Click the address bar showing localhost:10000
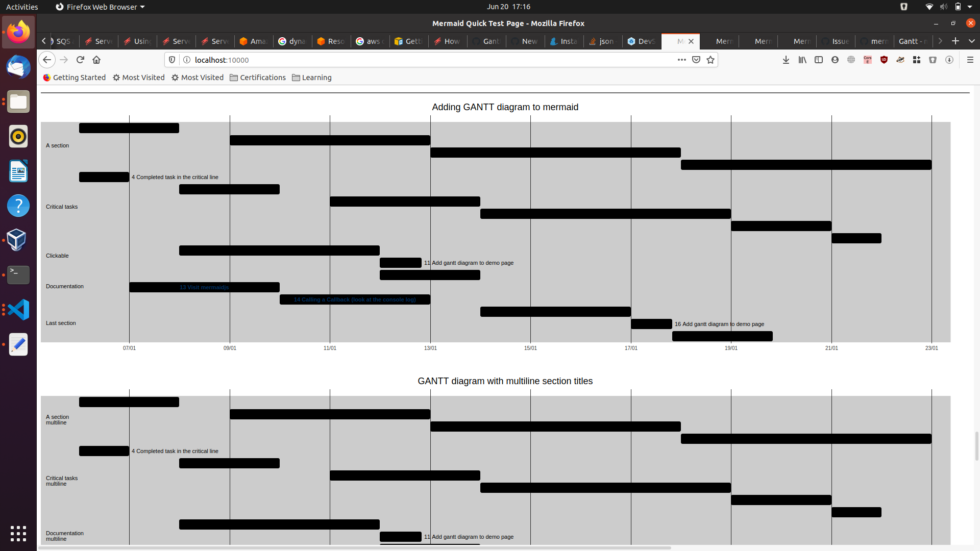The height and width of the screenshot is (551, 980). pyautogui.click(x=357, y=60)
